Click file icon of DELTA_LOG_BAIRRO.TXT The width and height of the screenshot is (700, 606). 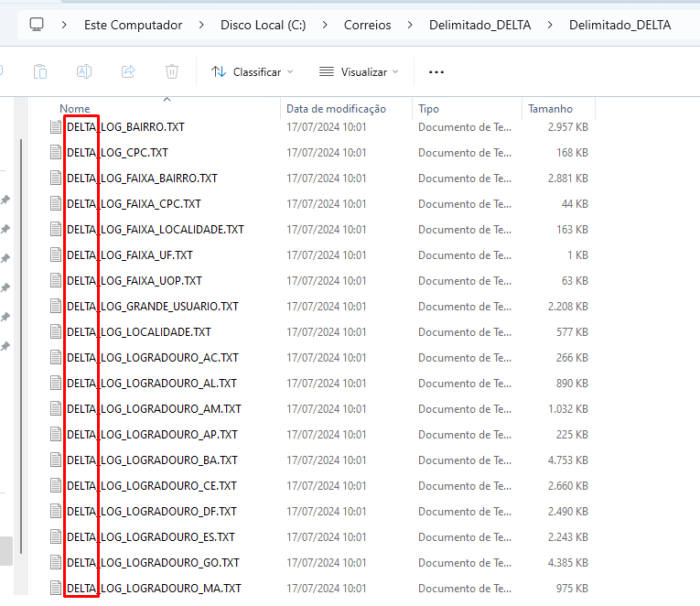tap(56, 127)
